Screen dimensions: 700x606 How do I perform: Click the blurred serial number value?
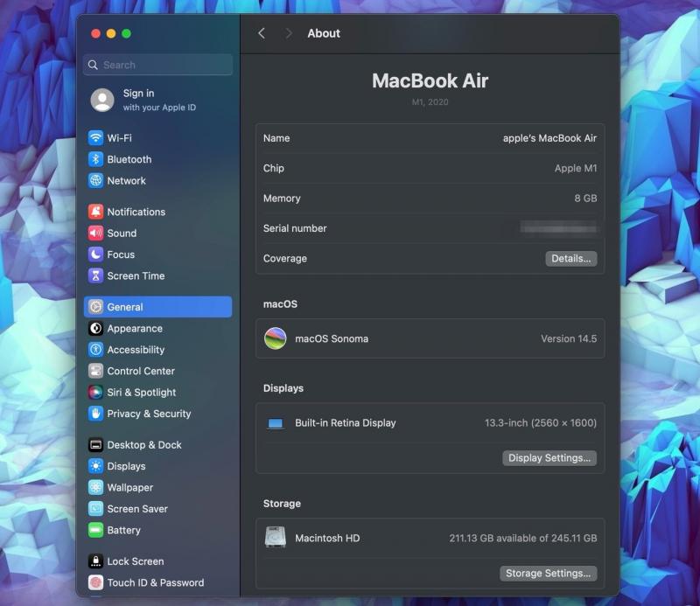coord(558,228)
